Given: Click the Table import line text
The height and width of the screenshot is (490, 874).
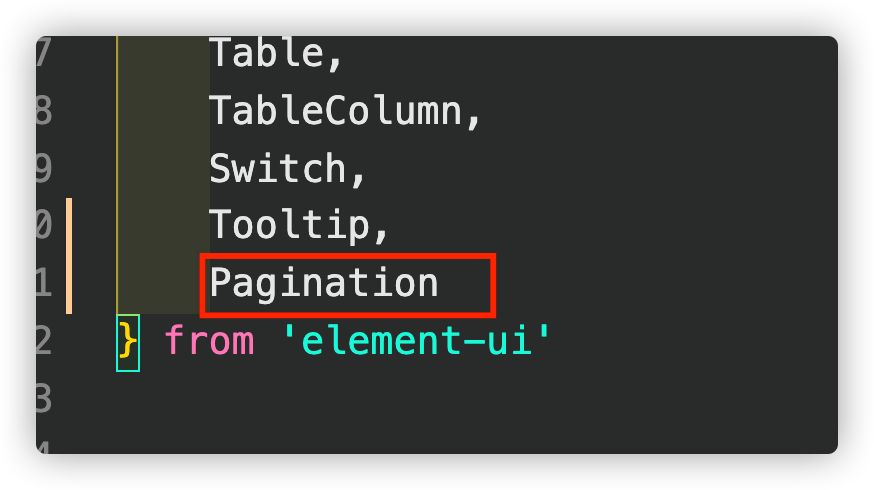Looking at the screenshot, I should coord(266,53).
